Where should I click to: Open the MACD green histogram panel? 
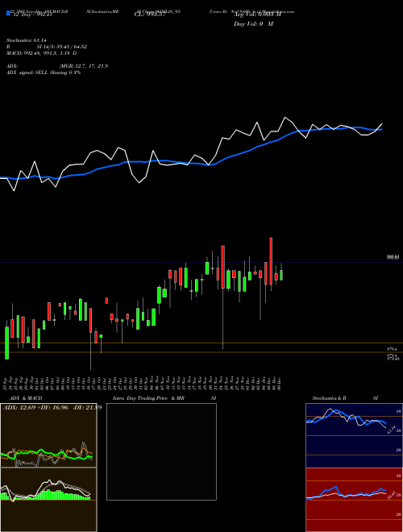pyautogui.click(x=48, y=500)
